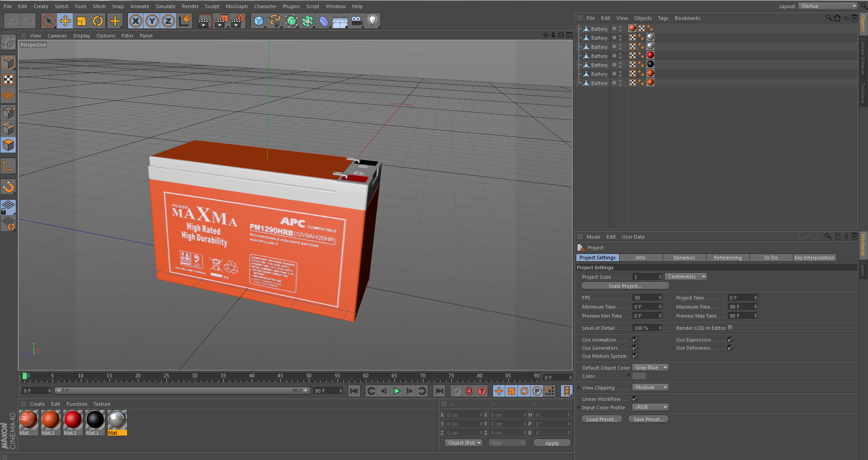Image resolution: width=868 pixels, height=460 pixels.
Task: Click the Scale Project... button
Action: 625,286
